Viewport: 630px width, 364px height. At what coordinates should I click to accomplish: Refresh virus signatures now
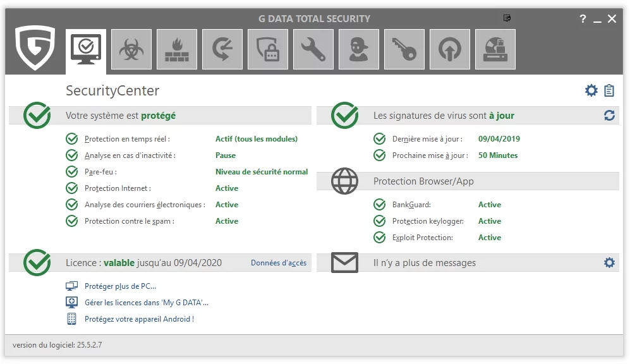(609, 116)
